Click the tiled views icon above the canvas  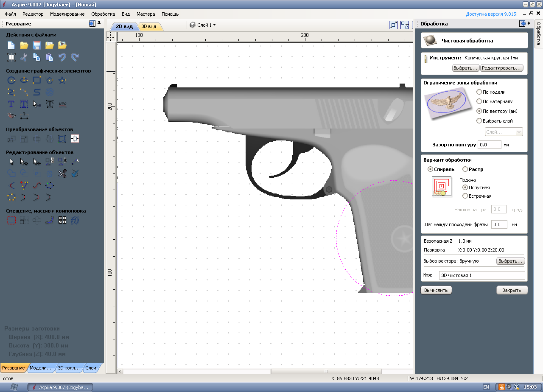tap(405, 25)
